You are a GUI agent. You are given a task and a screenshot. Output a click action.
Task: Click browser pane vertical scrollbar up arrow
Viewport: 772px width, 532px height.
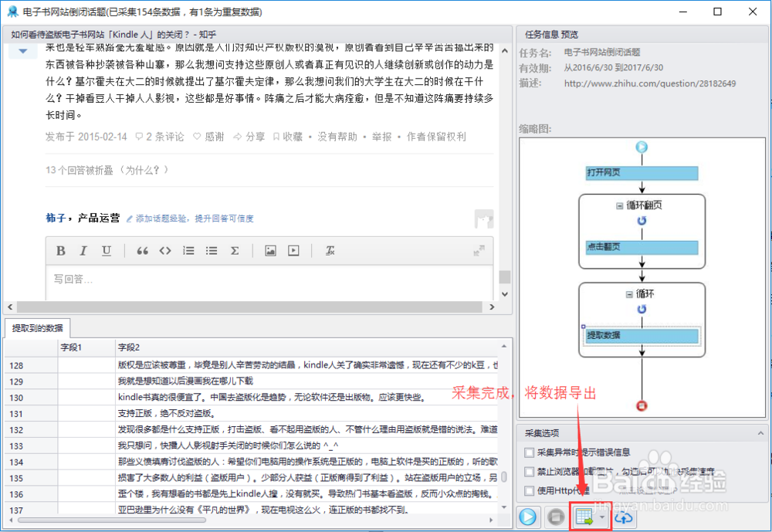point(505,50)
